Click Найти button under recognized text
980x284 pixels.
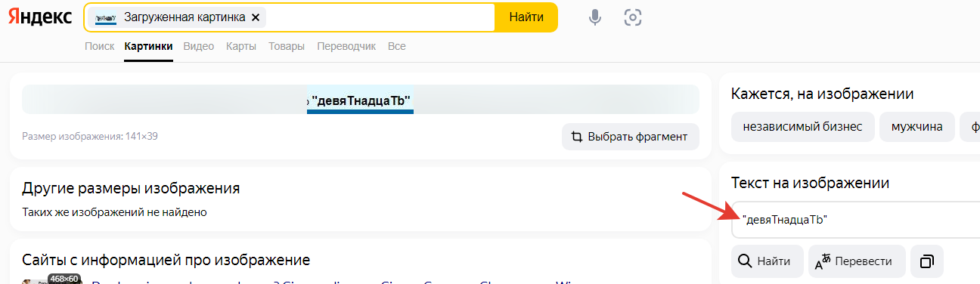768,261
